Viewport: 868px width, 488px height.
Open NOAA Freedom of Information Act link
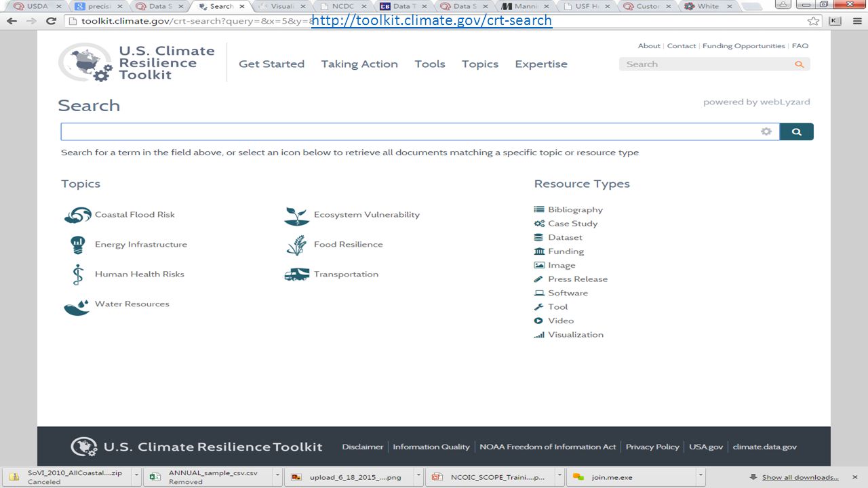coord(548,447)
